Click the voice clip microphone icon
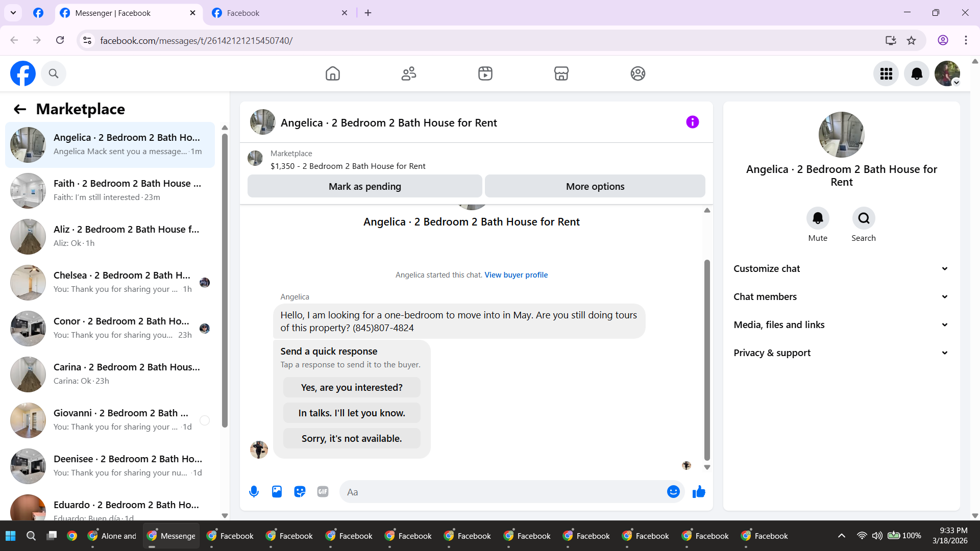Image resolution: width=980 pixels, height=551 pixels. [254, 492]
